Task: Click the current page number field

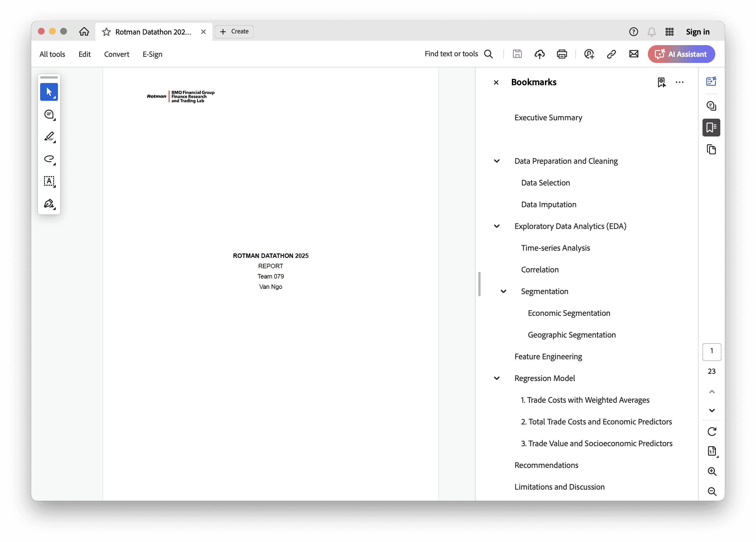Action: (711, 351)
